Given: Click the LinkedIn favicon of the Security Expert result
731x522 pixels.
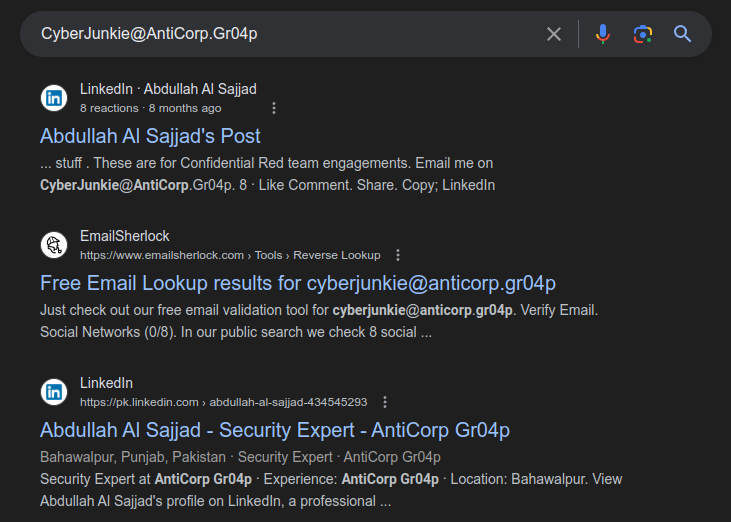Looking at the screenshot, I should pyautogui.click(x=54, y=392).
